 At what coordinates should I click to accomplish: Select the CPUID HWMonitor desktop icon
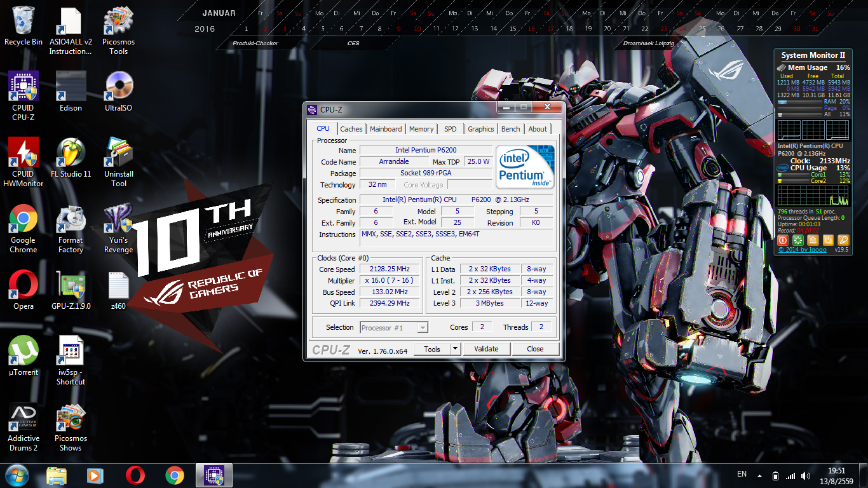[24, 163]
